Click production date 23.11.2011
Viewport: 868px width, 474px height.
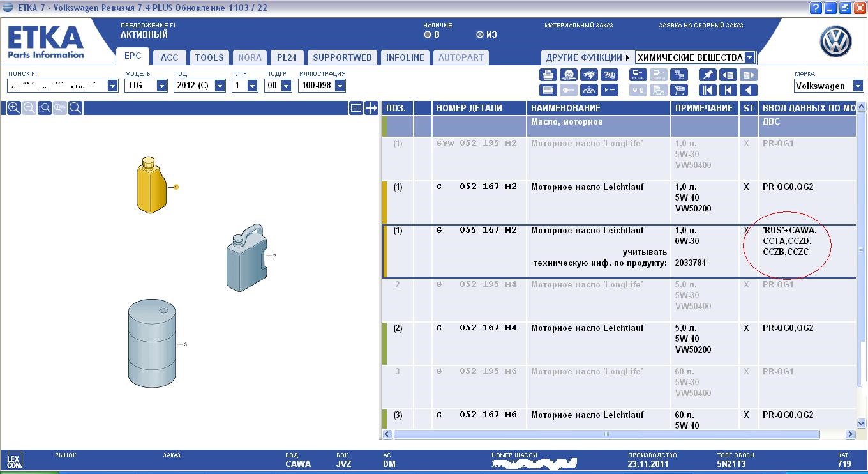click(648, 464)
